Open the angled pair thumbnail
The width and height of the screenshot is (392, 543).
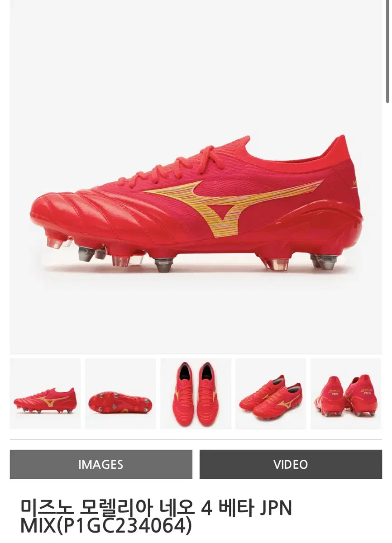(271, 394)
